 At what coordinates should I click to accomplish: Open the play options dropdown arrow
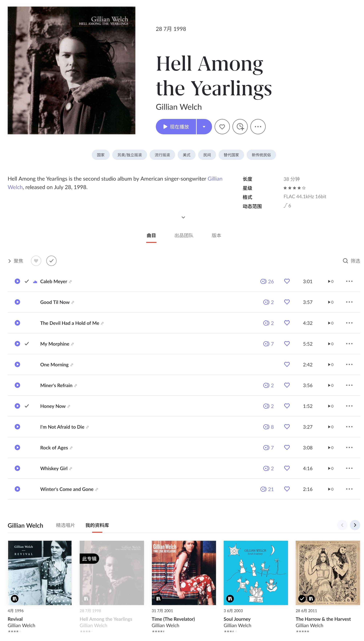pyautogui.click(x=204, y=127)
